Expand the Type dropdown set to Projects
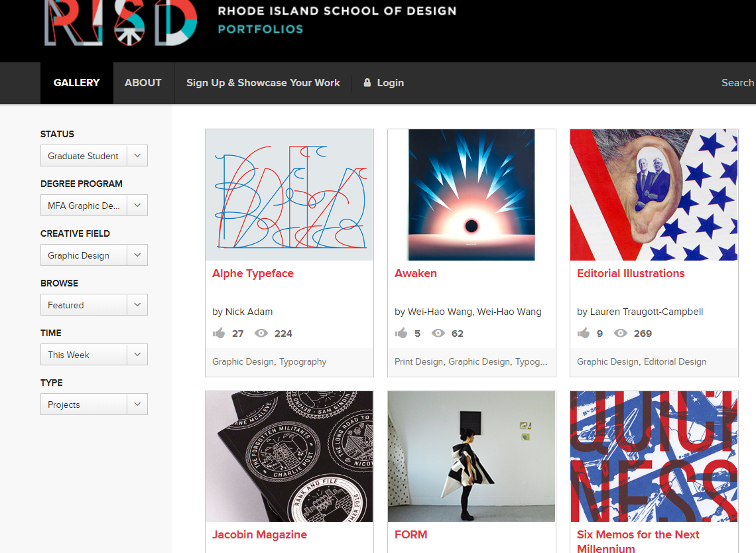 click(x=94, y=404)
